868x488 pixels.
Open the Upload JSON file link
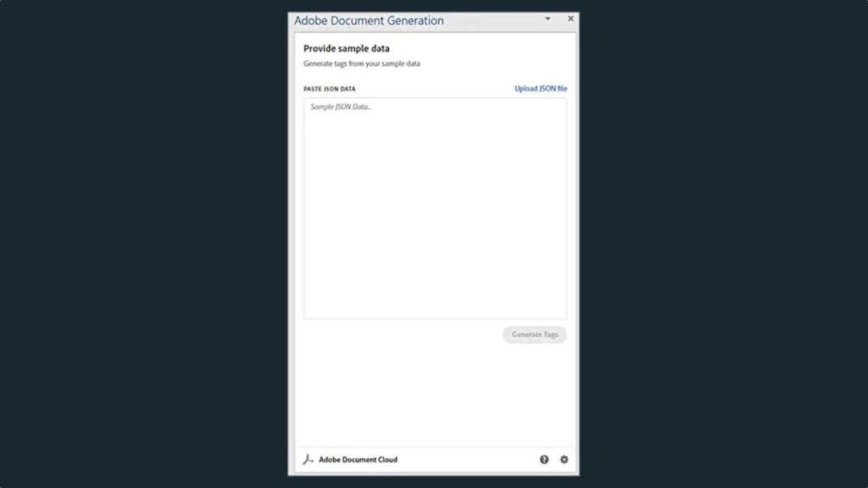(x=541, y=88)
